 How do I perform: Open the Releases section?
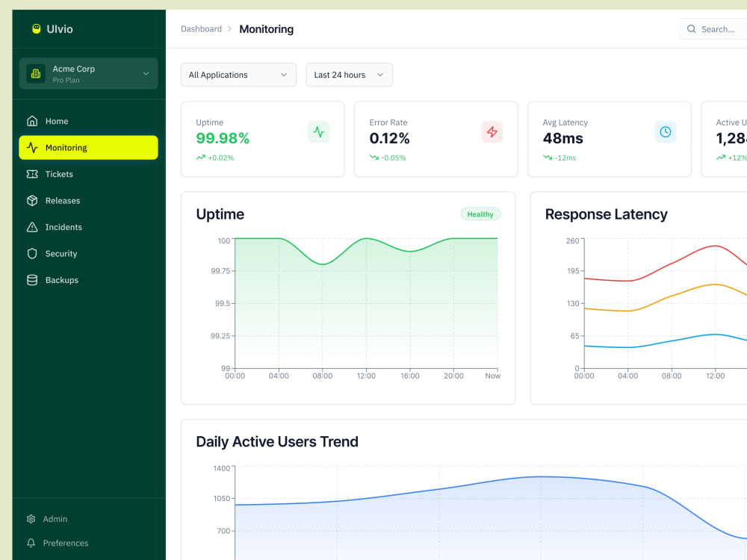point(89,200)
